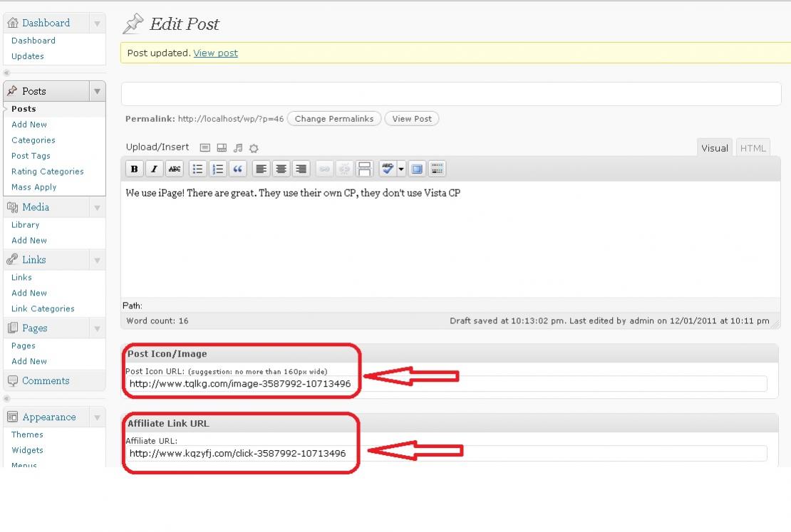Viewport: 791px width, 532px height.
Task: Switch to Visual editor tab
Action: [x=715, y=147]
